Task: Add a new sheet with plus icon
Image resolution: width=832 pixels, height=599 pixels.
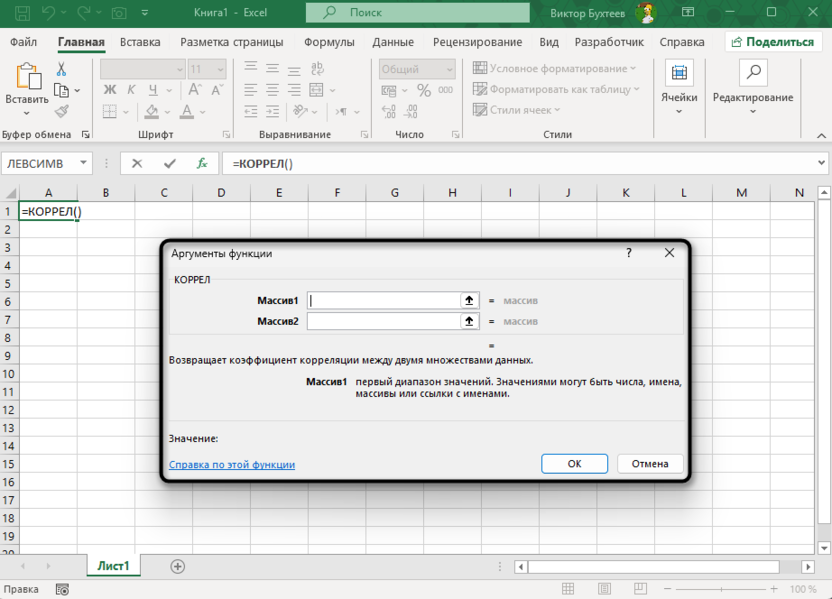Action: [178, 566]
